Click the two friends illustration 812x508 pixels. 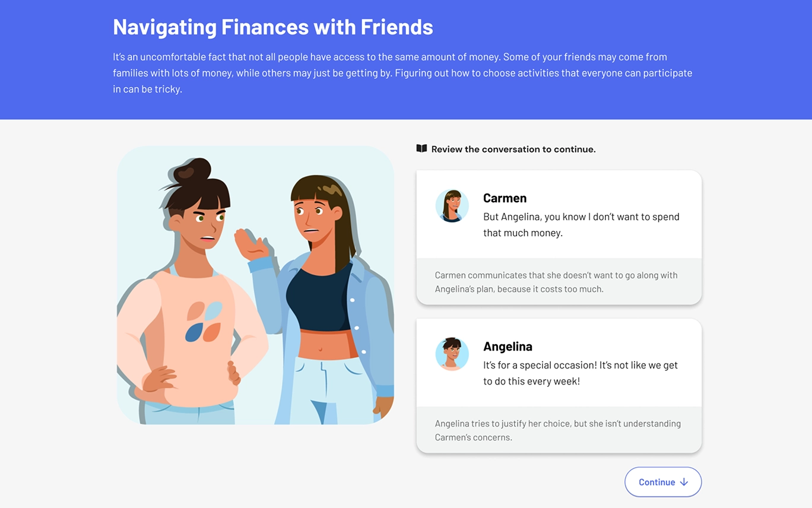point(255,285)
